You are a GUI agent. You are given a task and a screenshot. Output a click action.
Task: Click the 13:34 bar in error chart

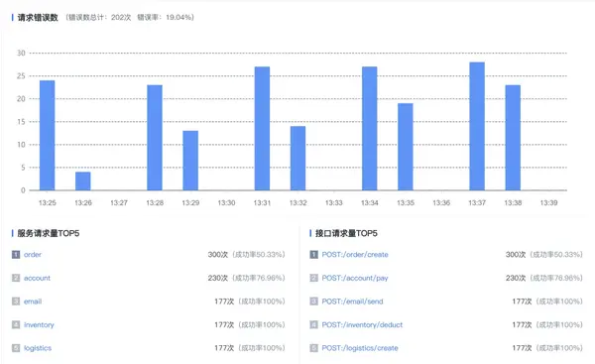(x=370, y=128)
